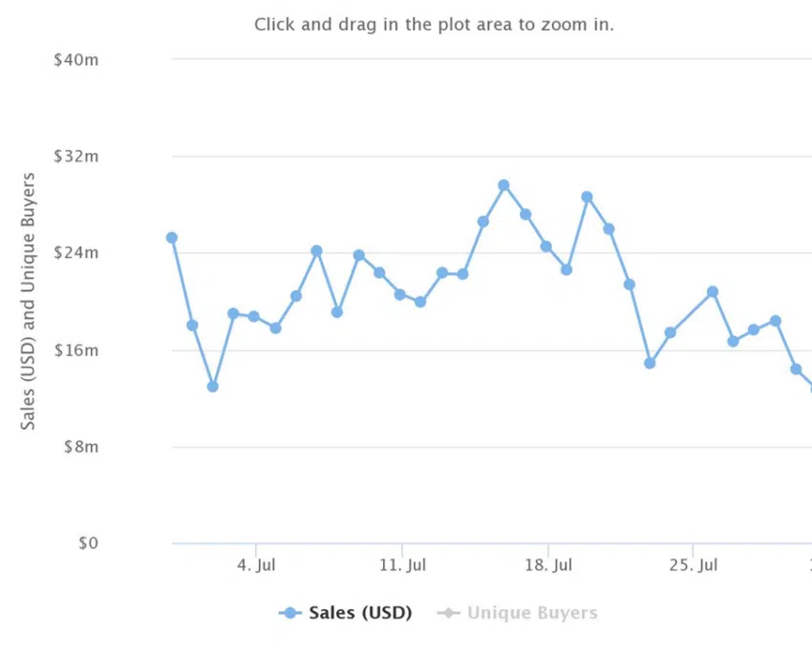Enable the Unique Buyers legend series
The width and height of the screenshot is (812, 657).
point(532,613)
